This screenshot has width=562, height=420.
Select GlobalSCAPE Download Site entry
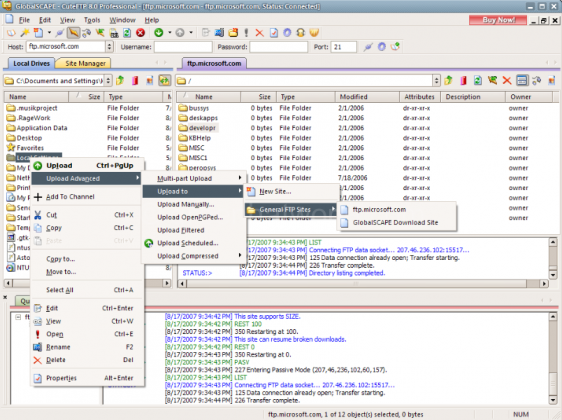pyautogui.click(x=397, y=223)
